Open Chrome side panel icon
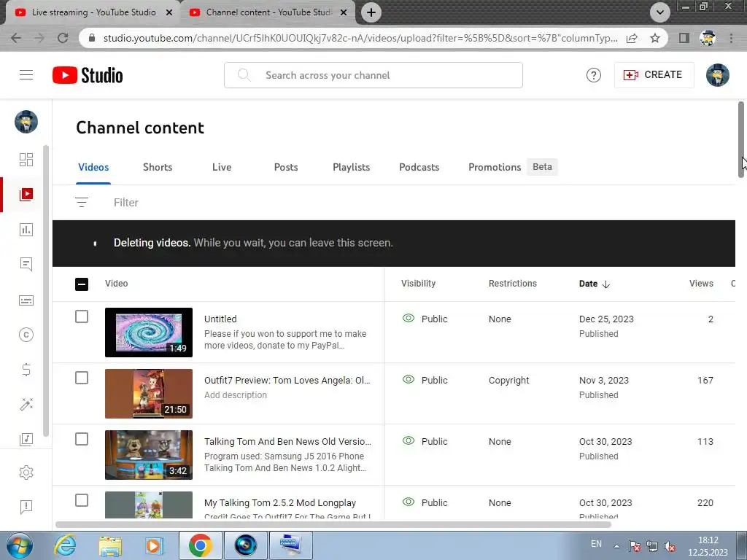The image size is (747, 560). [x=684, y=38]
